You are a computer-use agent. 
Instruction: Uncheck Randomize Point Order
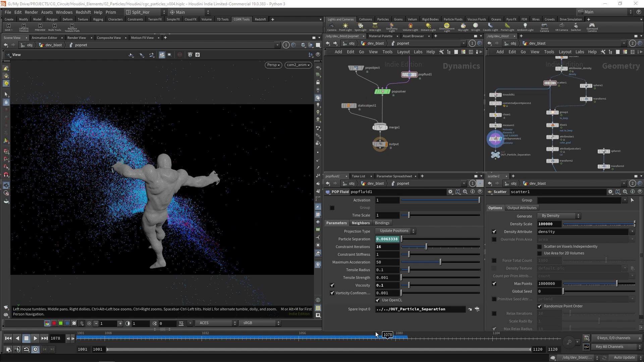coord(540,306)
